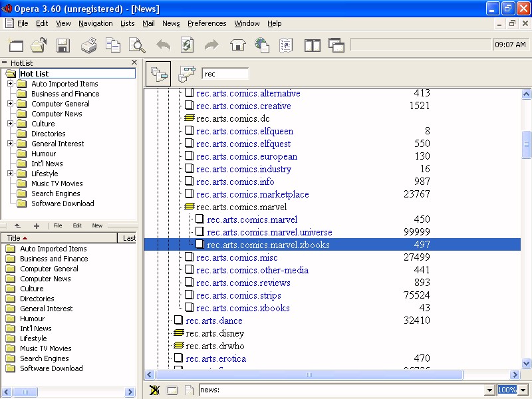The width and height of the screenshot is (532, 399).
Task: Expand the General Interest folder in the HotList tree
Action: 11,144
